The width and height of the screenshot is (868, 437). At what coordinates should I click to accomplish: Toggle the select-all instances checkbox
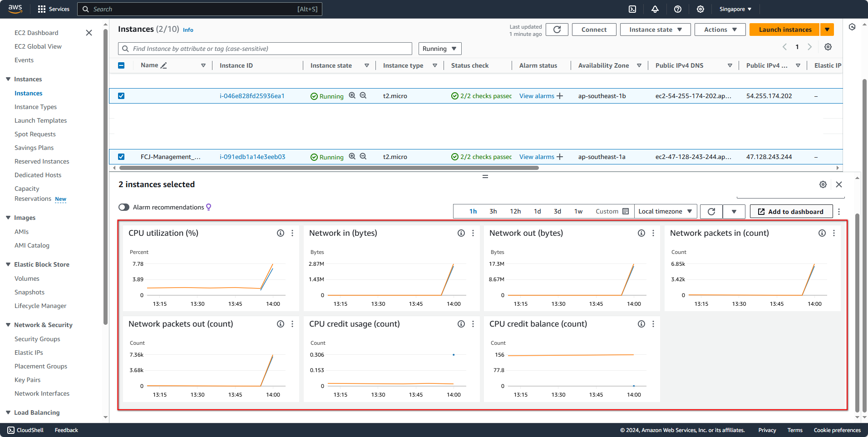coord(121,65)
